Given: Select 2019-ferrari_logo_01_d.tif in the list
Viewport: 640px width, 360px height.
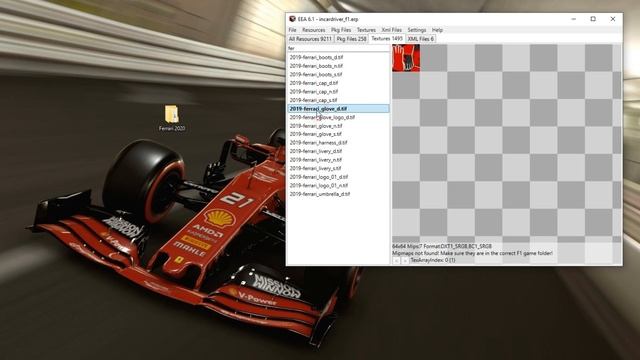Looking at the screenshot, I should tap(319, 177).
